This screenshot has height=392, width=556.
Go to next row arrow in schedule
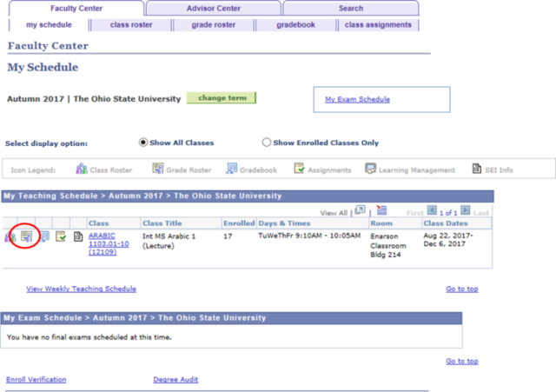coord(466,210)
